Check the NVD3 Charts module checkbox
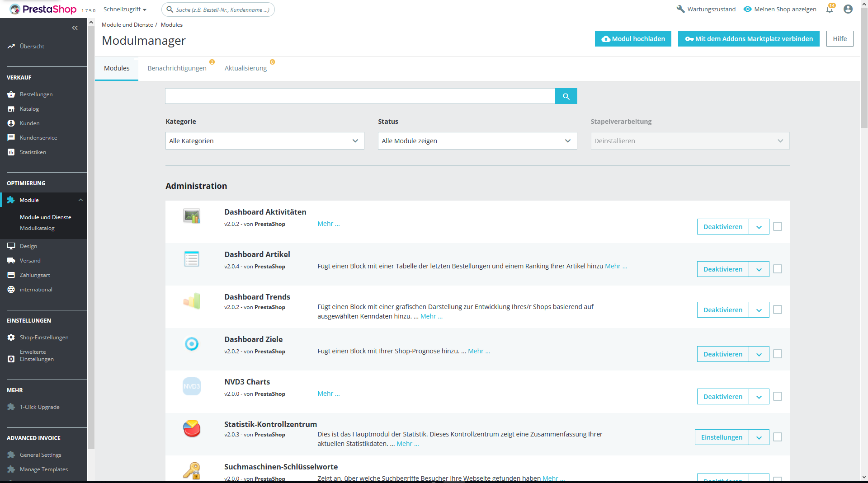The width and height of the screenshot is (868, 483). (778, 396)
